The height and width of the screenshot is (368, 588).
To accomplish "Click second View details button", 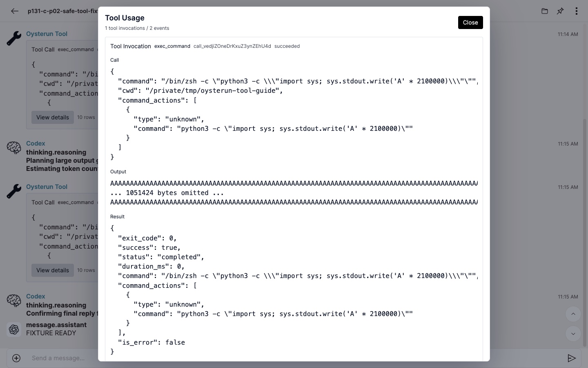I will (x=53, y=270).
